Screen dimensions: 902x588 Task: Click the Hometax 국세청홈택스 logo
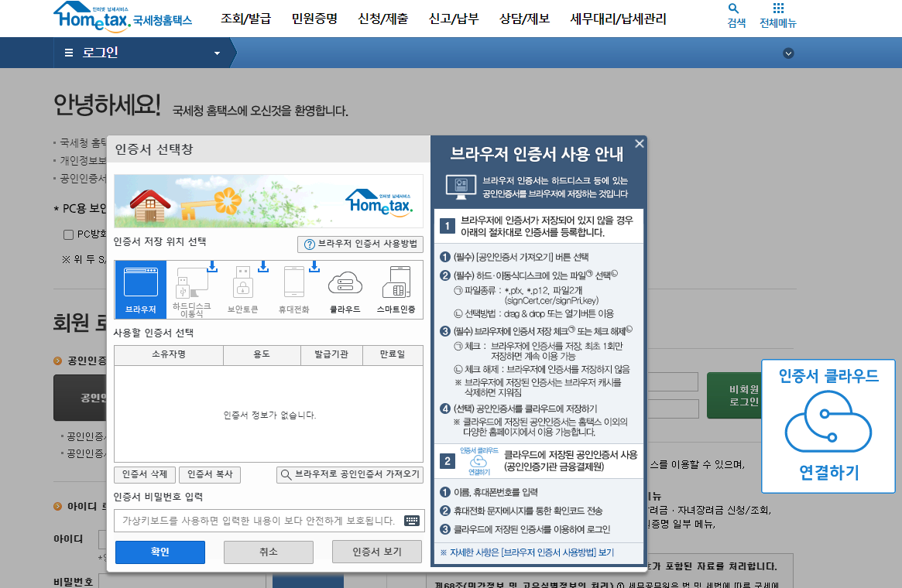pos(122,17)
